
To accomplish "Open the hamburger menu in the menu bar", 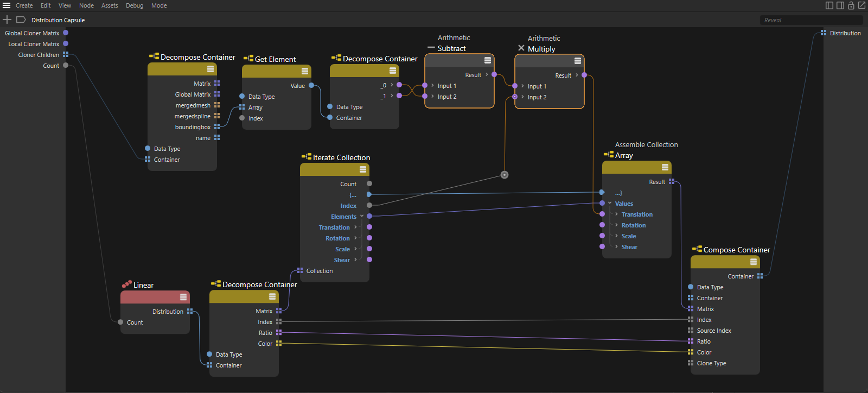I will (x=7, y=5).
